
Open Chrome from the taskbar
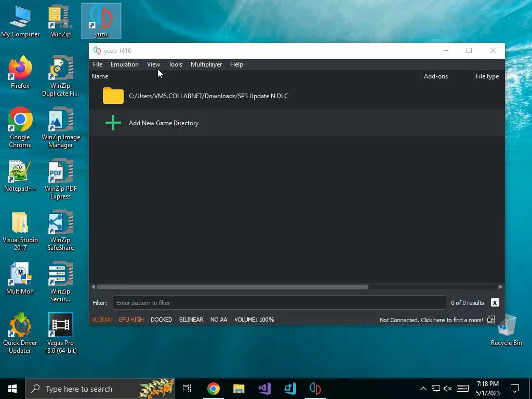pyautogui.click(x=214, y=389)
